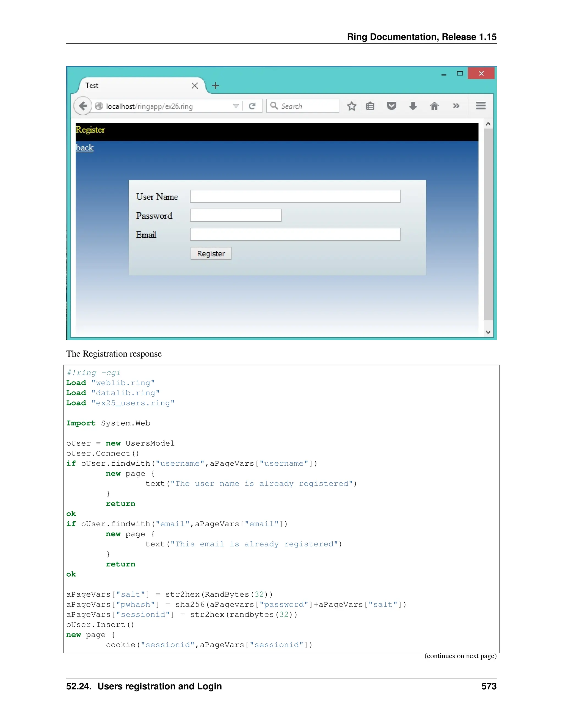The image size is (563, 728).
Task: Focus the Password input field
Action: (x=236, y=215)
